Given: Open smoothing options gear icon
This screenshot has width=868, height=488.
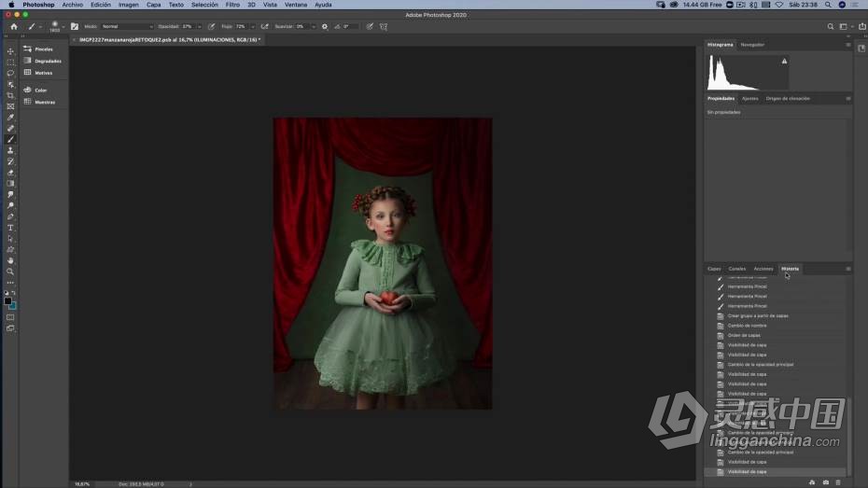Looking at the screenshot, I should [325, 26].
